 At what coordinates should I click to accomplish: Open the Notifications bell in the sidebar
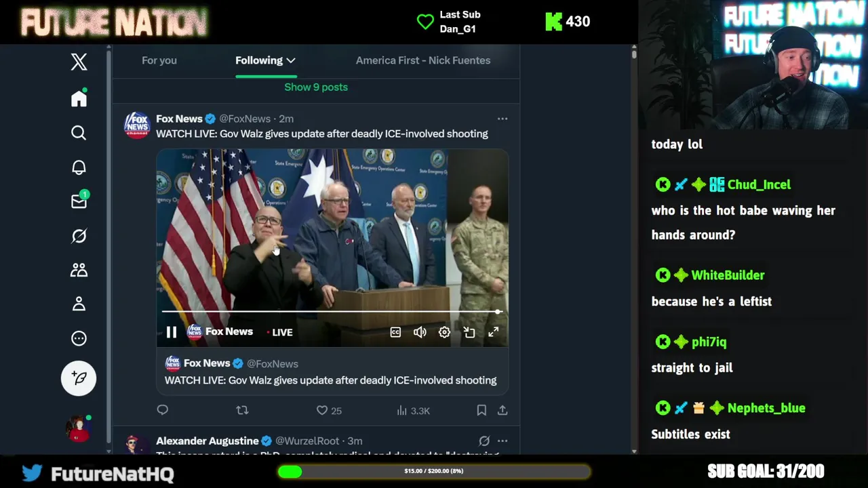click(x=79, y=167)
